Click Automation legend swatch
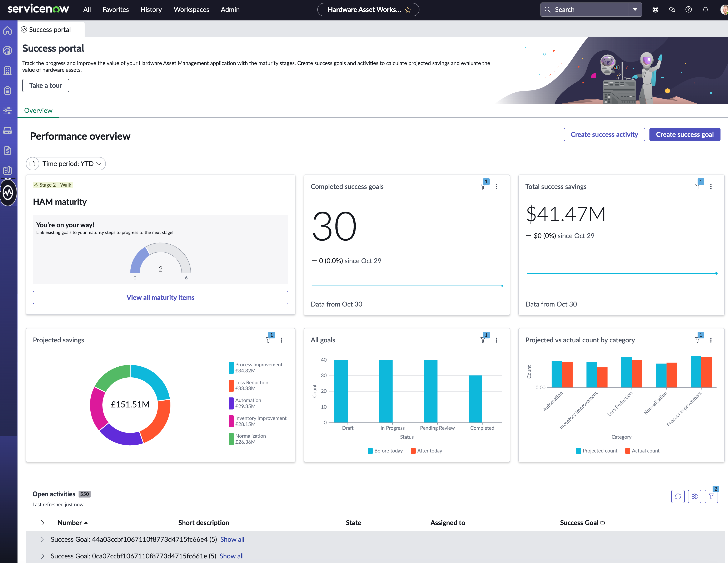Viewport: 728px width, 563px height. [x=231, y=403]
